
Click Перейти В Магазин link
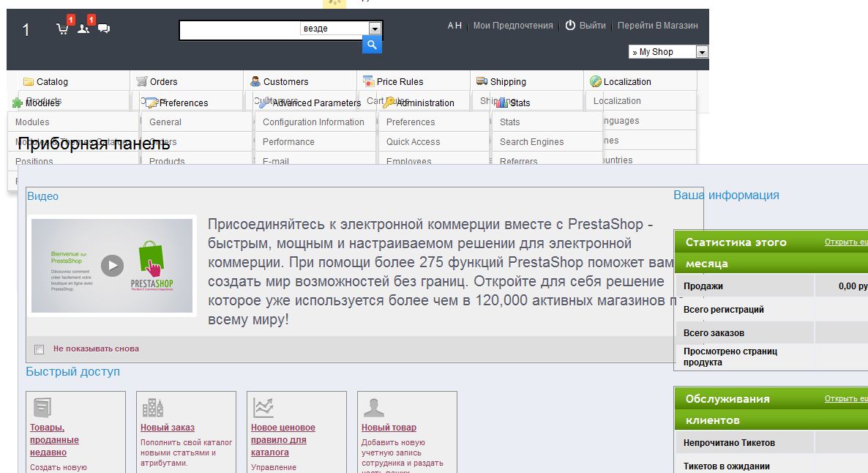[x=658, y=26]
